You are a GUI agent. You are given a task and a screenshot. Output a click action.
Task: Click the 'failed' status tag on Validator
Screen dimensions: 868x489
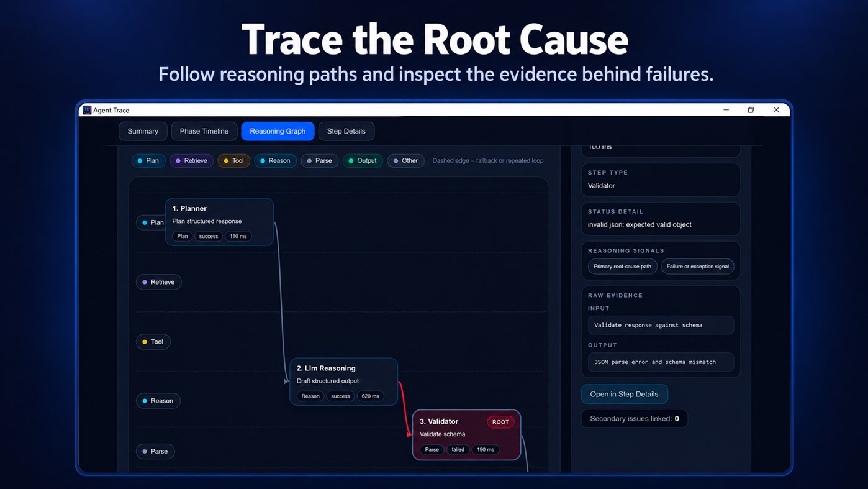pyautogui.click(x=458, y=449)
